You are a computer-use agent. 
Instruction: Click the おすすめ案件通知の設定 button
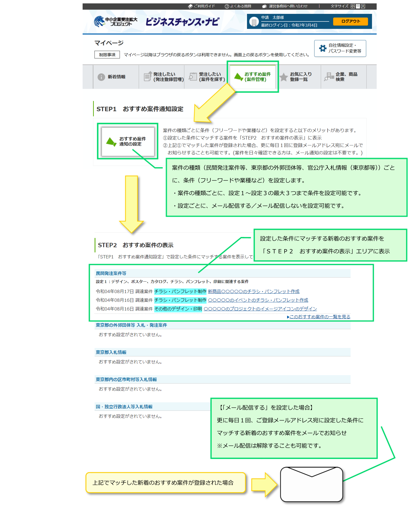(x=128, y=141)
